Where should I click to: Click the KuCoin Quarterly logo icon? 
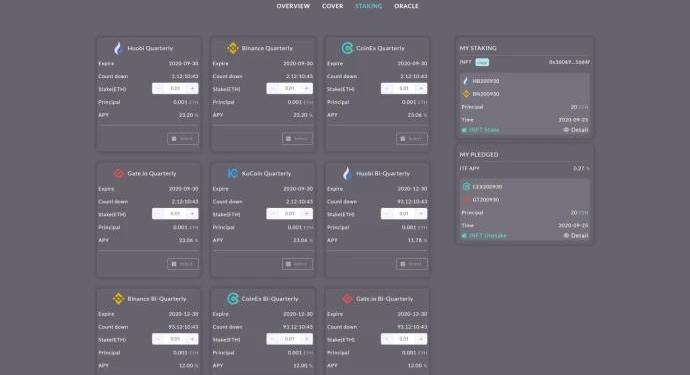tap(233, 173)
